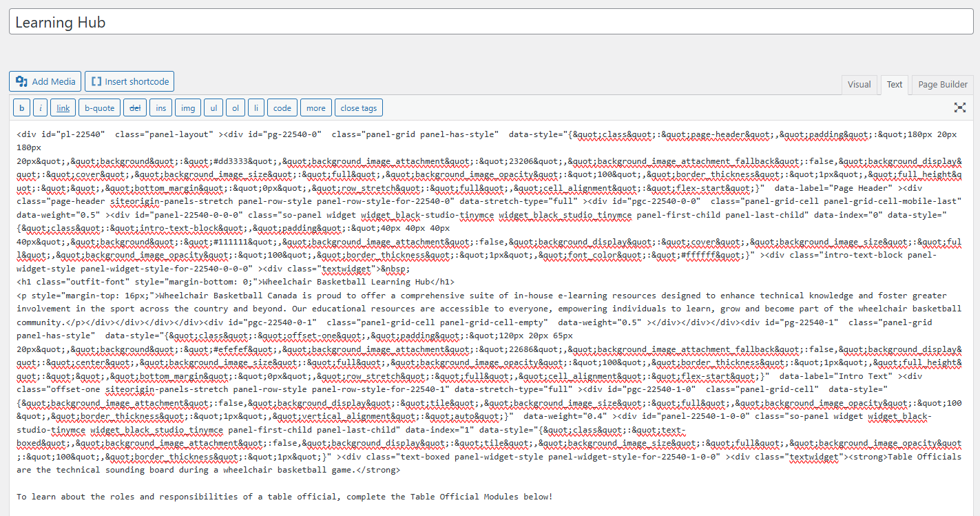This screenshot has width=980, height=516.
Task: Open the Page Builder tab
Action: 942,85
